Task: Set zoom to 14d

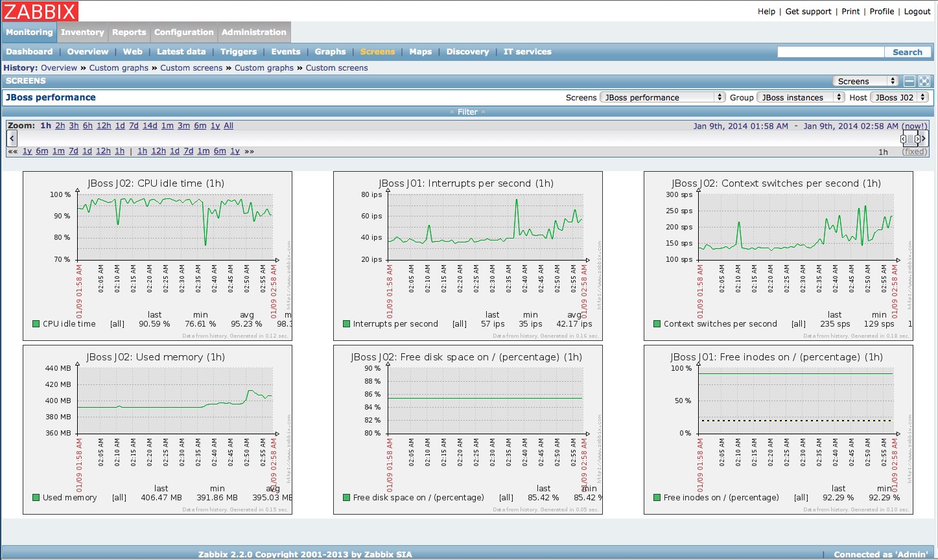Action: click(150, 126)
